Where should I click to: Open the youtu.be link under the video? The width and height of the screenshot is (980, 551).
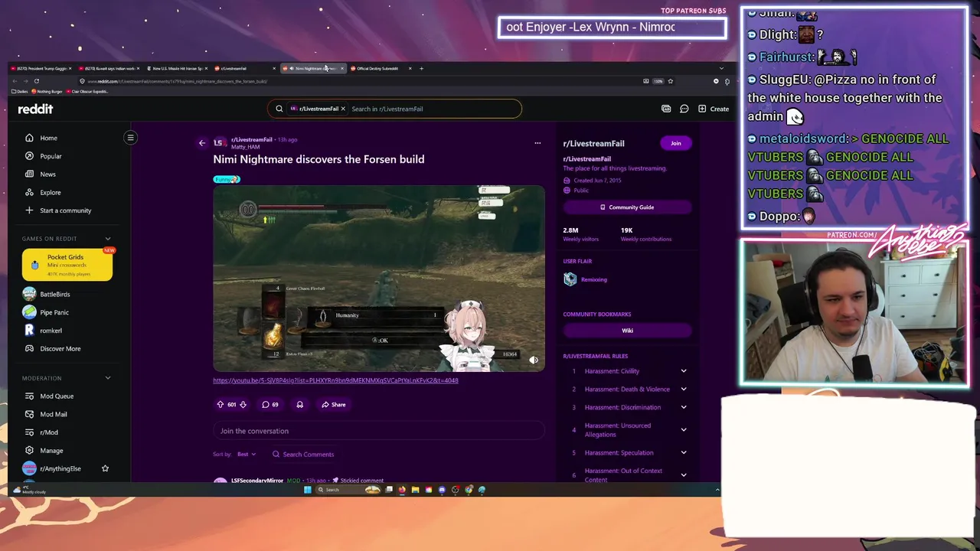point(335,380)
